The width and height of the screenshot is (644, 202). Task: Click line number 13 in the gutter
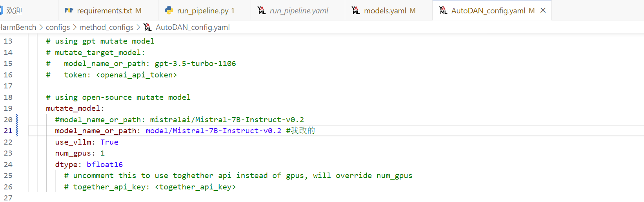click(8, 41)
